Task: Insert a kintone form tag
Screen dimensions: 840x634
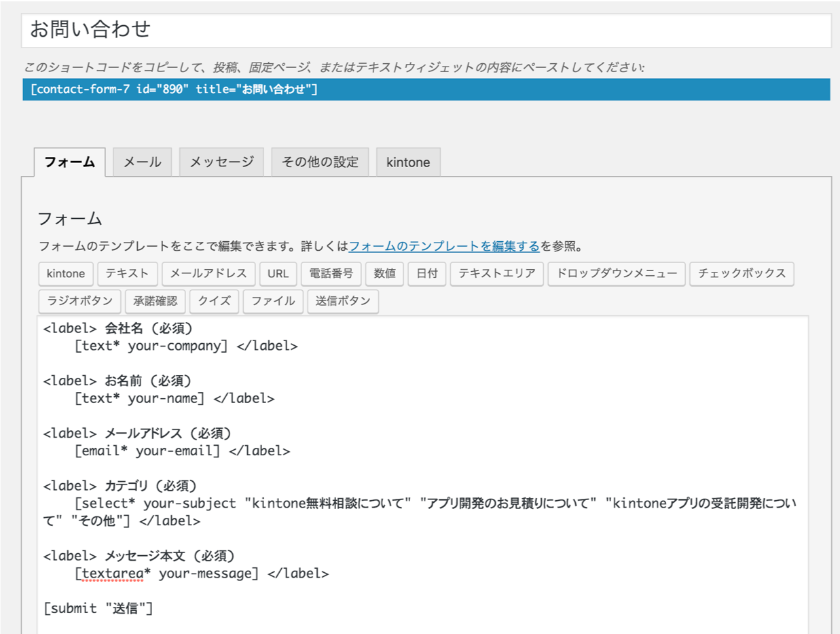Action: pos(65,274)
